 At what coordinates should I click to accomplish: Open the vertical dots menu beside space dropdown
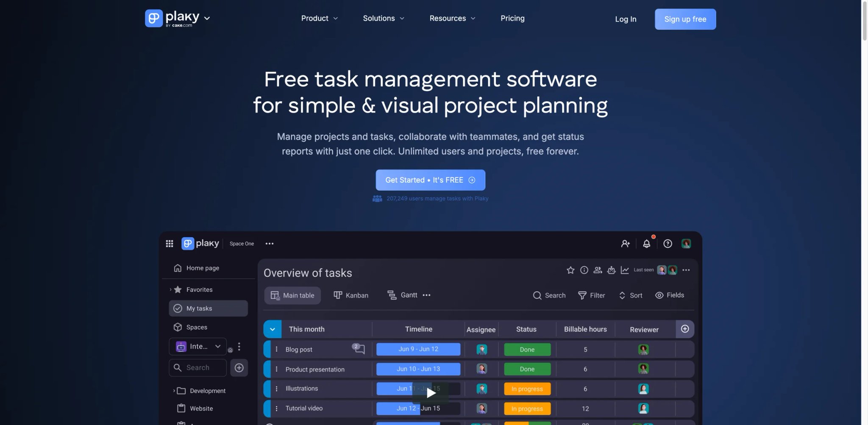click(x=239, y=347)
